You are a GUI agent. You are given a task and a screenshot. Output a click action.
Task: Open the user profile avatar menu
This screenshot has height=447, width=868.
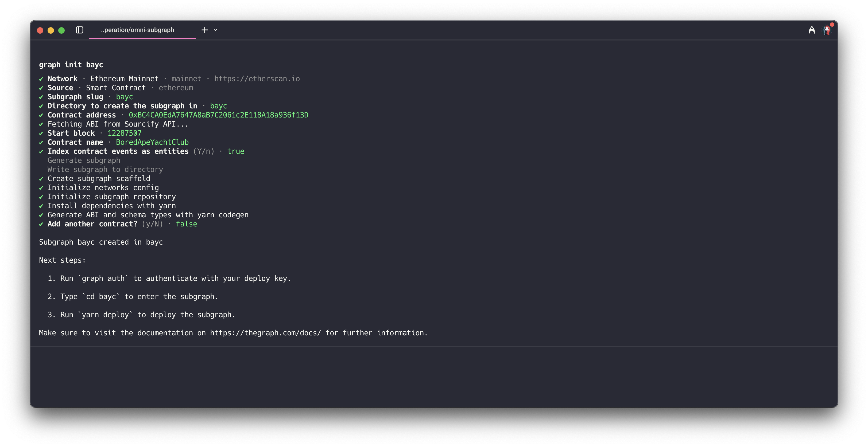pos(827,30)
